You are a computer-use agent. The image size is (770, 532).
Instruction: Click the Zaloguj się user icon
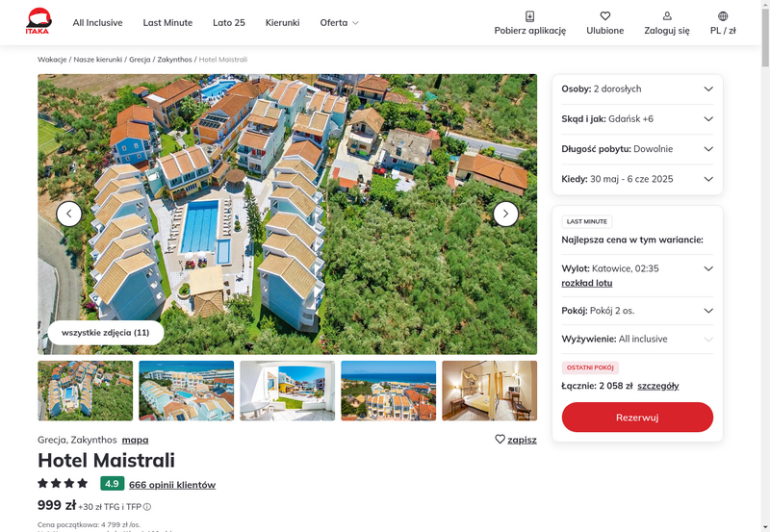[667, 16]
